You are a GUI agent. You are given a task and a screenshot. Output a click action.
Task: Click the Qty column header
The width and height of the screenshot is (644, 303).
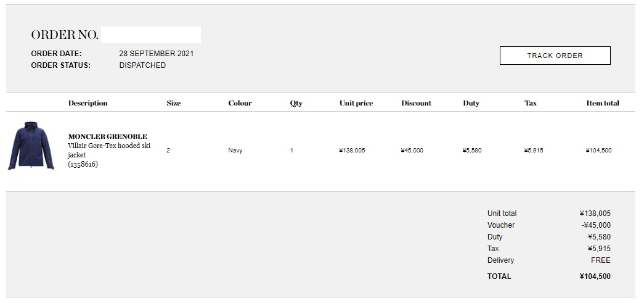296,103
